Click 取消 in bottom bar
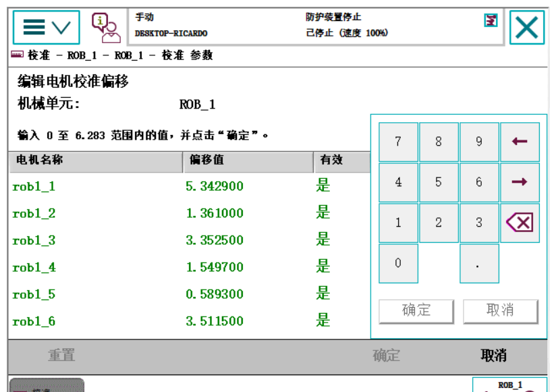 pyautogui.click(x=493, y=356)
